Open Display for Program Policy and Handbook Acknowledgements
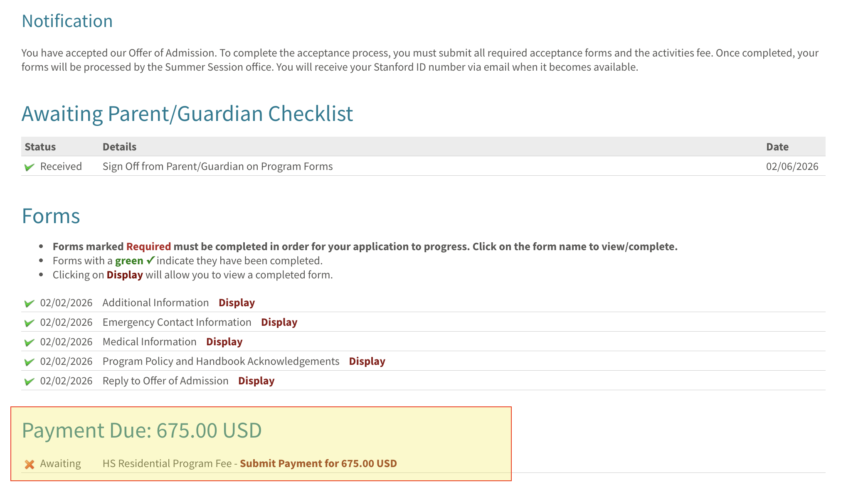Image resolution: width=868 pixels, height=492 pixels. (x=367, y=362)
